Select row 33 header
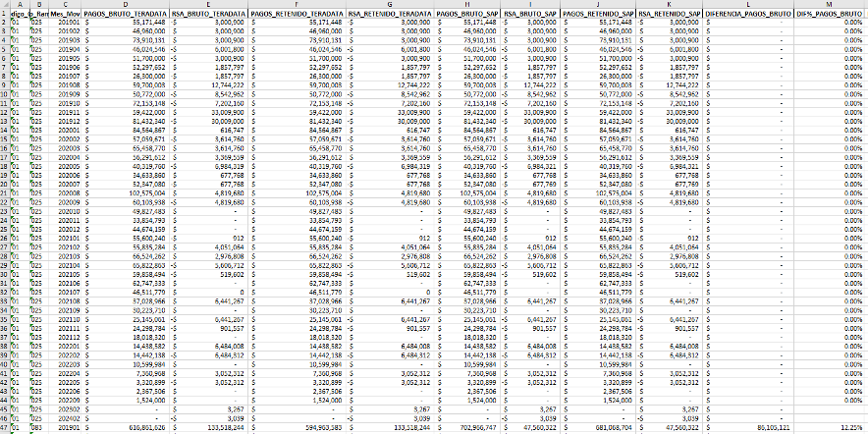 tap(5, 301)
